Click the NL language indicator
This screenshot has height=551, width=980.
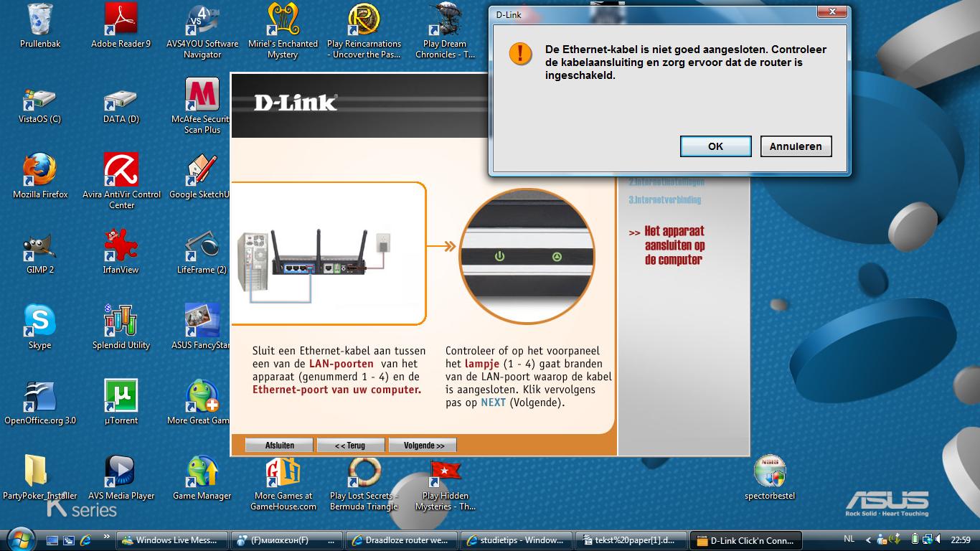point(849,539)
